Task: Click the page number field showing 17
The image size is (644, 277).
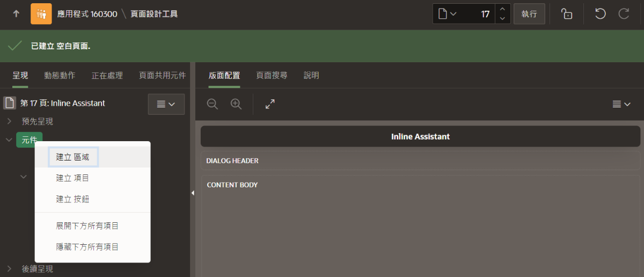Action: tap(478, 14)
